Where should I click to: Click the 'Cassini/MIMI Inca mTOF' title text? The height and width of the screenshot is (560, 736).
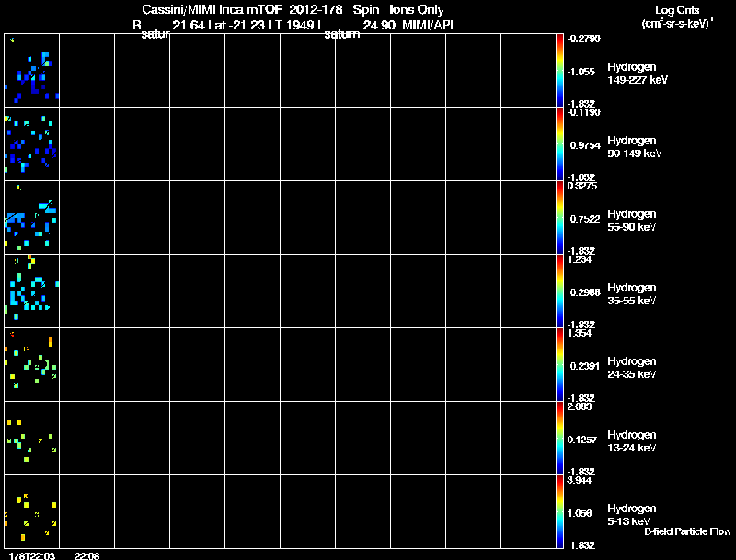[x=212, y=10]
